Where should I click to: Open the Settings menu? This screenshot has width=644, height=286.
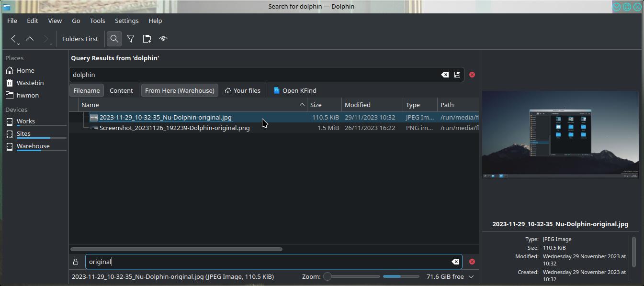pos(126,21)
